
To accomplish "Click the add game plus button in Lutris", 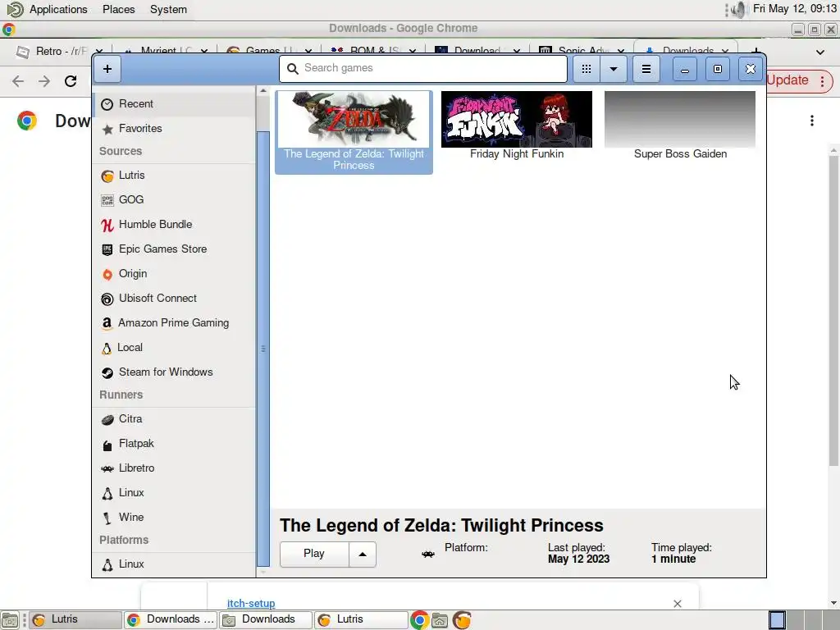I will (x=107, y=69).
